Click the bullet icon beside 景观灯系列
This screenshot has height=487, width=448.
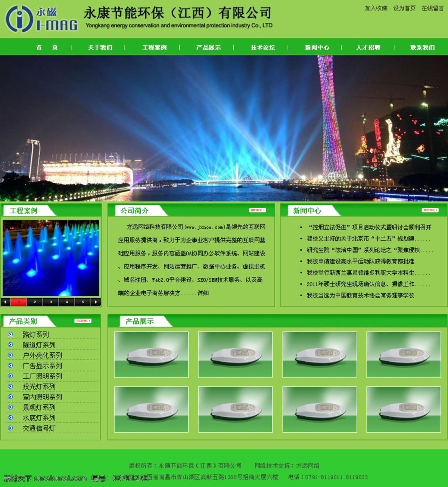coord(10,407)
